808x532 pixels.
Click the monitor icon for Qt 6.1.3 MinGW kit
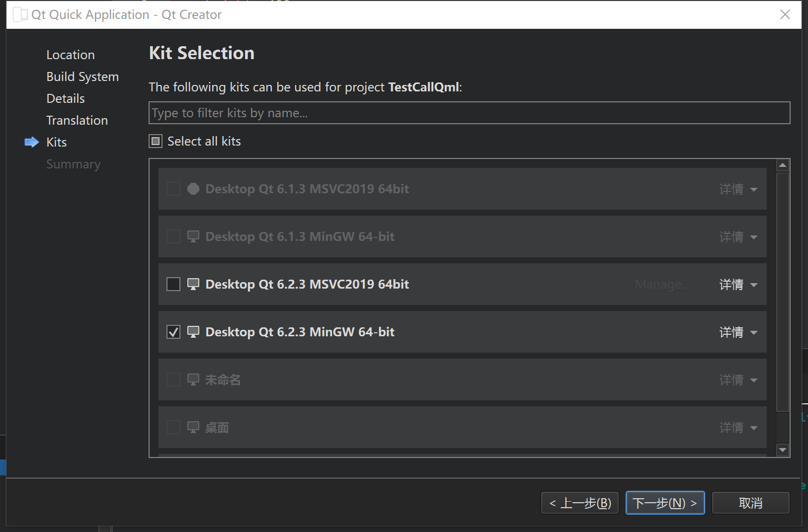[193, 236]
